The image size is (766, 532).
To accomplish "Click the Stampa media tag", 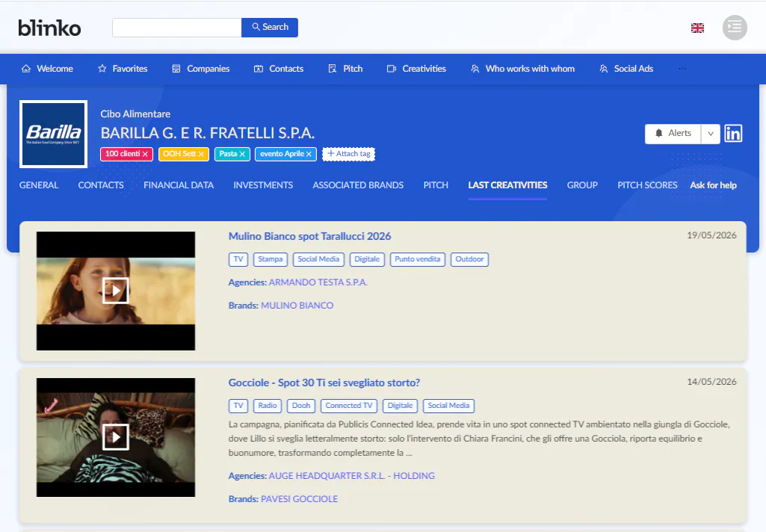I will (x=270, y=259).
